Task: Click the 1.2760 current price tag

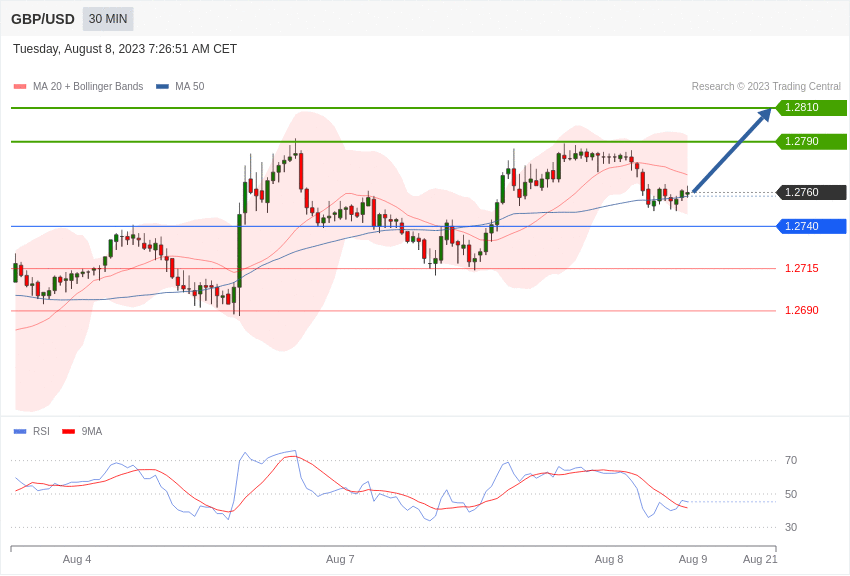Action: [x=811, y=192]
